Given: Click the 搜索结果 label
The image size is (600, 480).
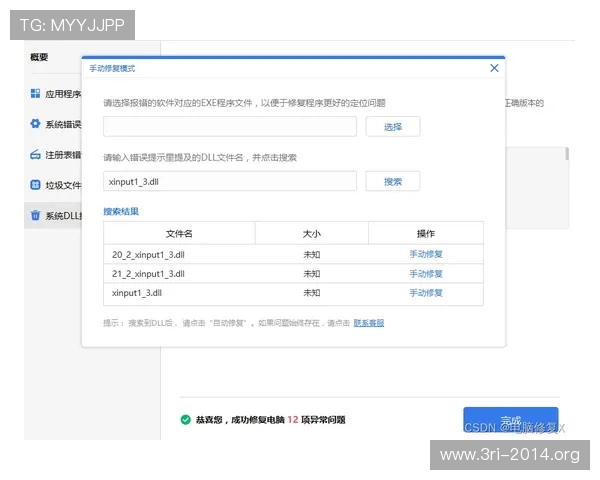Looking at the screenshot, I should [x=121, y=211].
